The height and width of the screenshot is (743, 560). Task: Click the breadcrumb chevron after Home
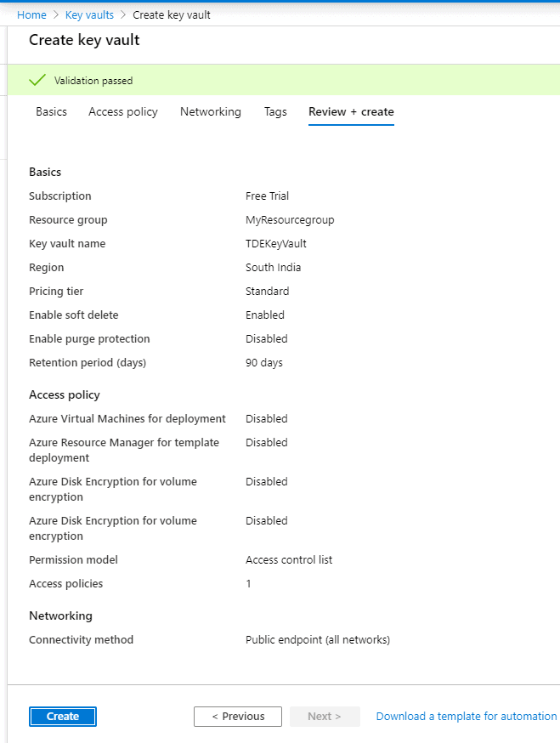[56, 15]
